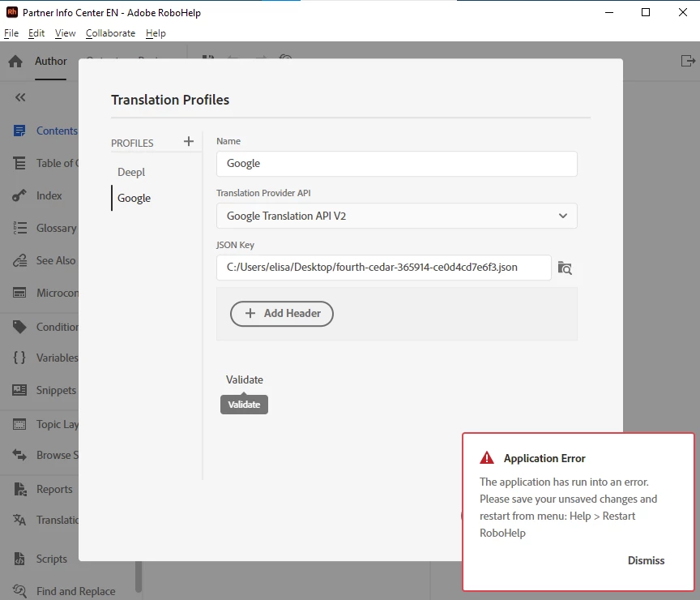Image resolution: width=700 pixels, height=600 pixels.
Task: Open the Reports icon
Action: 20,489
